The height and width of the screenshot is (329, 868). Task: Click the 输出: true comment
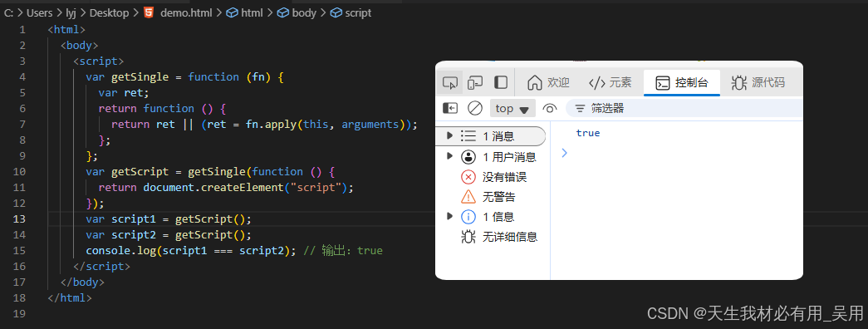pos(343,251)
